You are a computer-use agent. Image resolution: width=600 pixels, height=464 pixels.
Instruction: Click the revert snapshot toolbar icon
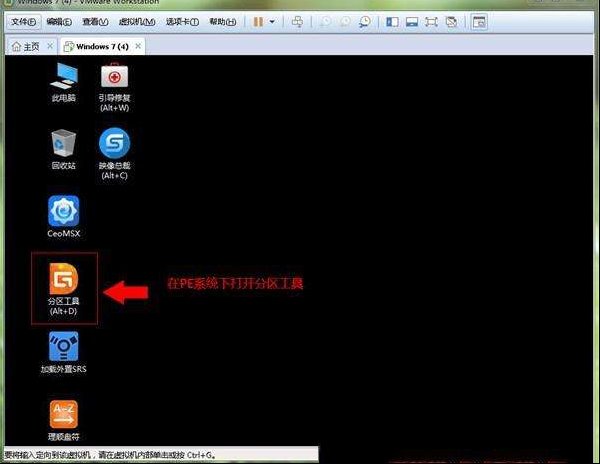click(345, 22)
